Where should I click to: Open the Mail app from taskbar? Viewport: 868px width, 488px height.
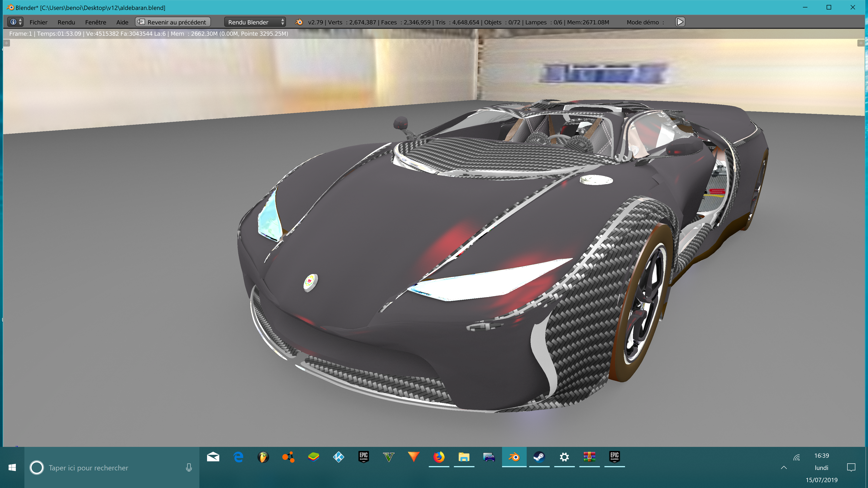(213, 457)
